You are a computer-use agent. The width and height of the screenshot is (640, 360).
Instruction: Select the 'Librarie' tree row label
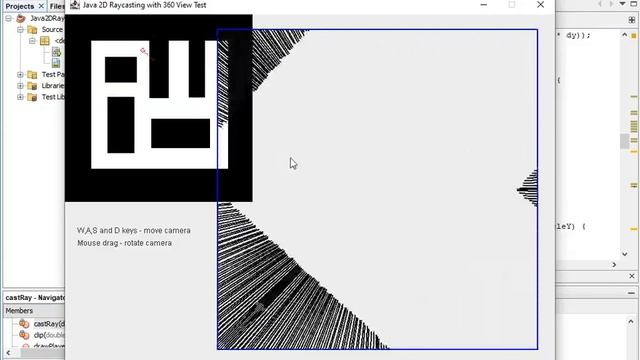(53, 86)
